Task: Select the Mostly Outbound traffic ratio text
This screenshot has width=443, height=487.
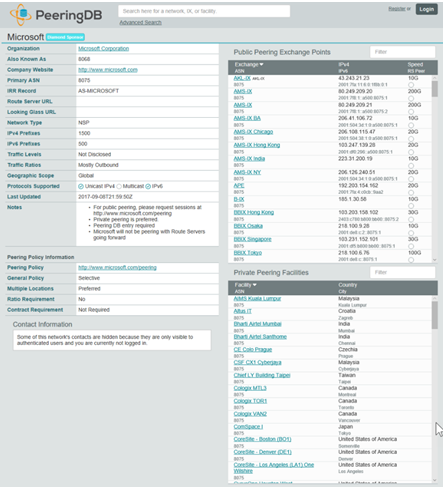Action: (x=98, y=165)
